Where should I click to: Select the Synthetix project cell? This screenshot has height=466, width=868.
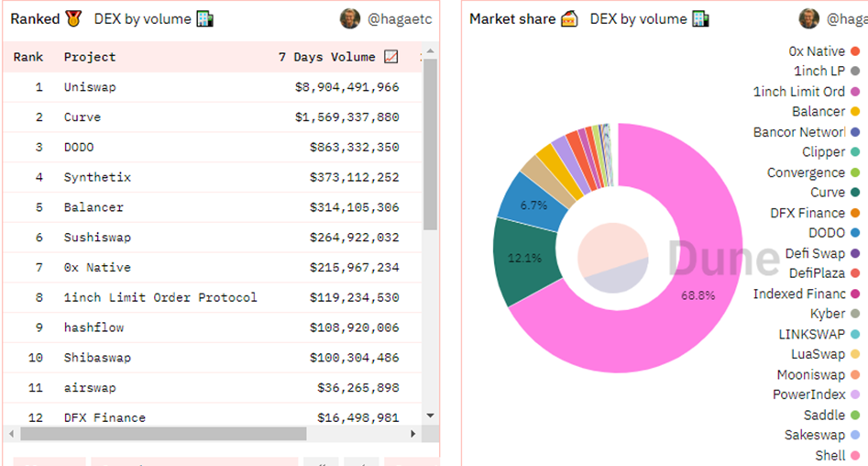(97, 177)
